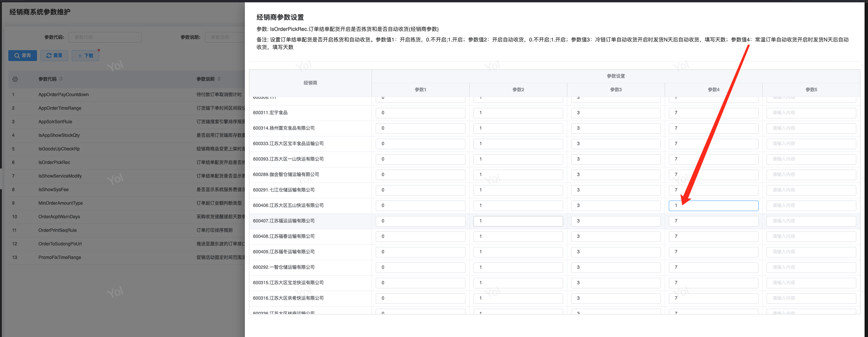Select the PromoFixTimeRange parameter row
868x337 pixels.
[127, 257]
